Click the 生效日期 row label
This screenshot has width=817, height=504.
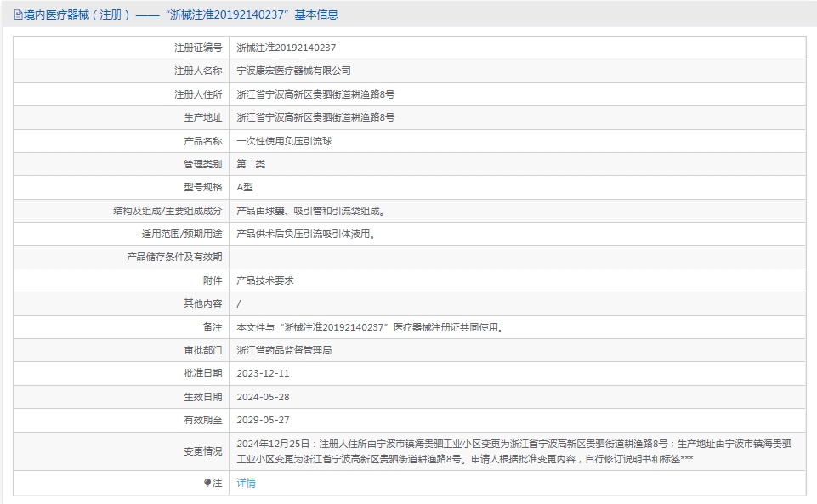point(202,397)
